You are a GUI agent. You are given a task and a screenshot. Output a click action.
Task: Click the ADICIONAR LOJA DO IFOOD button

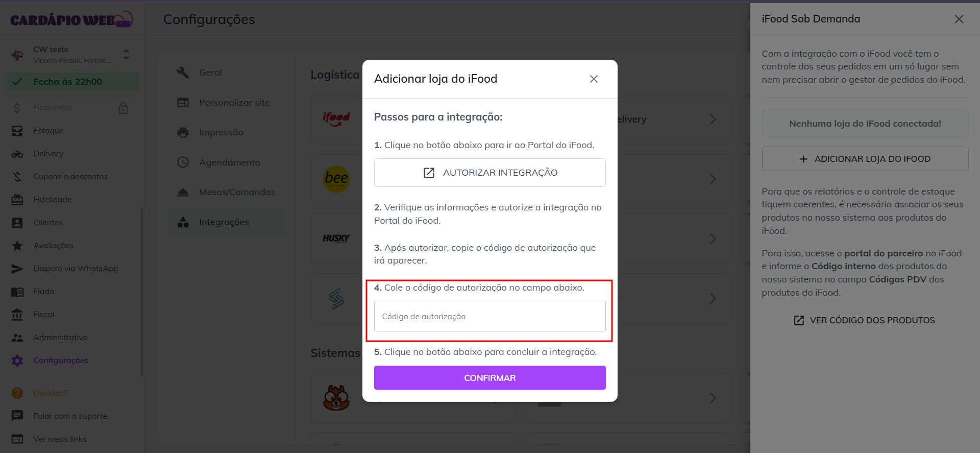tap(865, 159)
